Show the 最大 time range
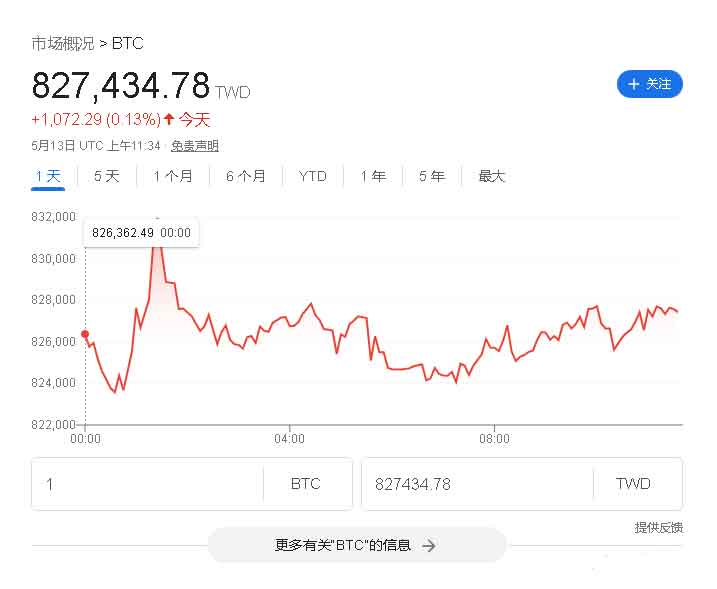 tap(492, 176)
